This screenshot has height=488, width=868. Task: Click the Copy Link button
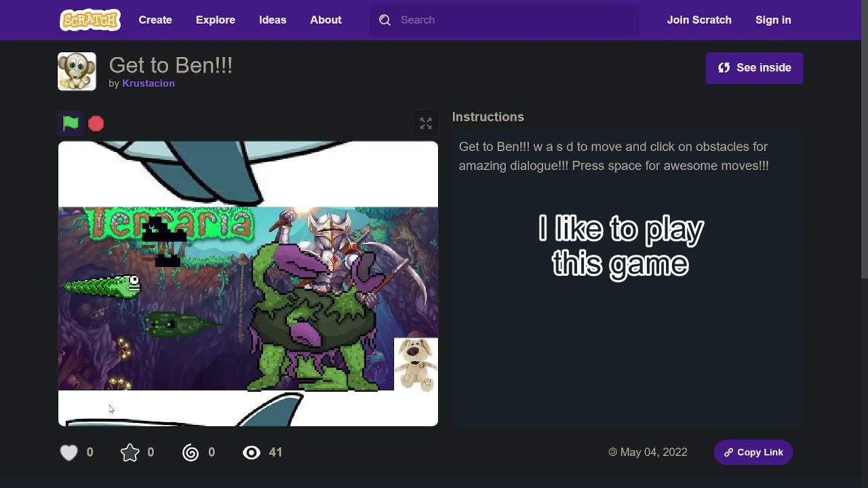tap(753, 453)
